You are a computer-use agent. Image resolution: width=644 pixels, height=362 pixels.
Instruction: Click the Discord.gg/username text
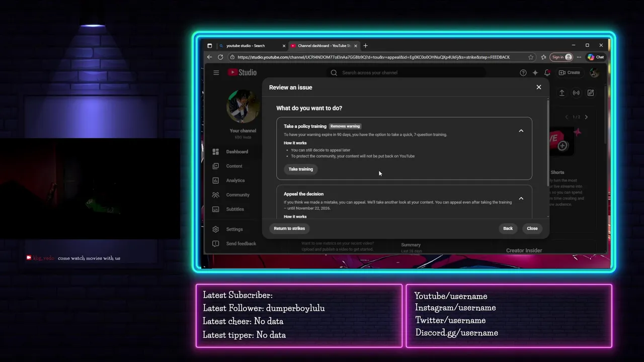pos(457,333)
